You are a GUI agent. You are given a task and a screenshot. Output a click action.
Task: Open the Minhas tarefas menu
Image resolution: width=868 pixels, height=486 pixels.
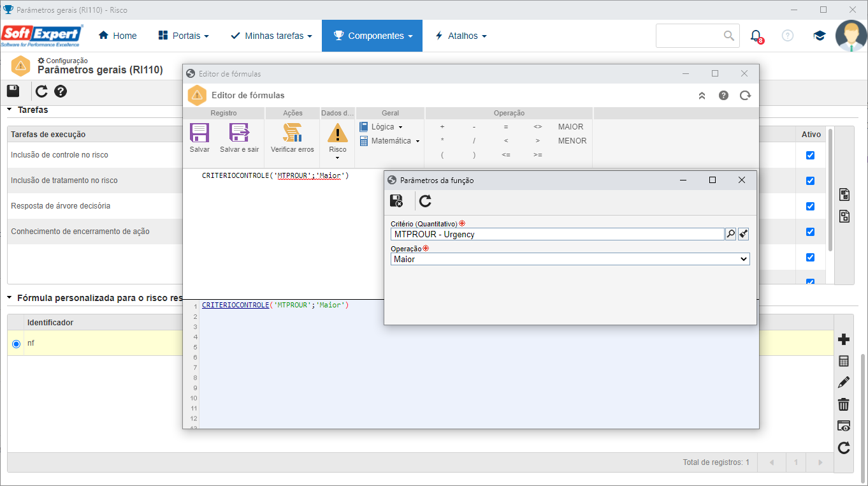point(271,36)
